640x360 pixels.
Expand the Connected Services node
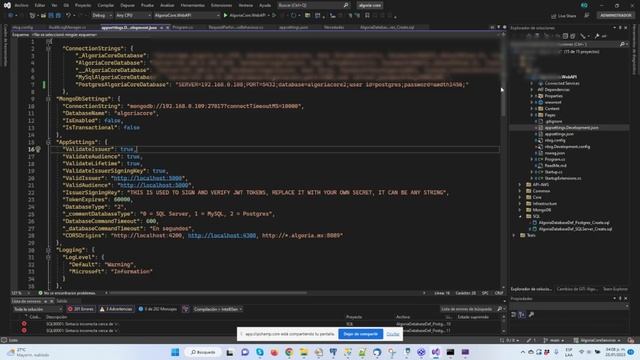pos(531,83)
